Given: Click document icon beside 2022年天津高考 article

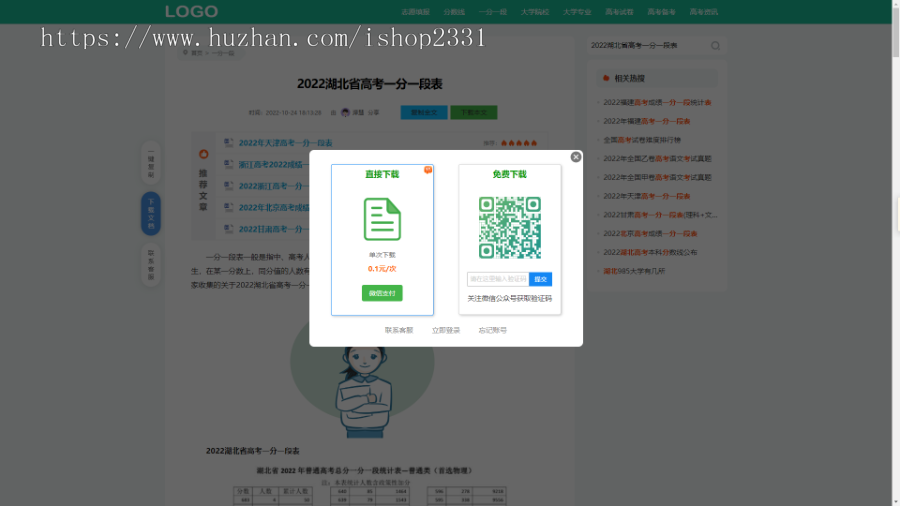Looking at the screenshot, I should [x=229, y=142].
